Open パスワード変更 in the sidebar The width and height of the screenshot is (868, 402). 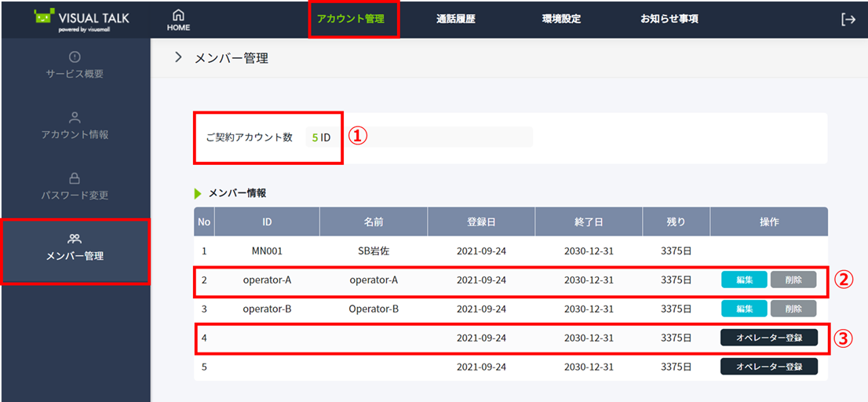(x=75, y=186)
